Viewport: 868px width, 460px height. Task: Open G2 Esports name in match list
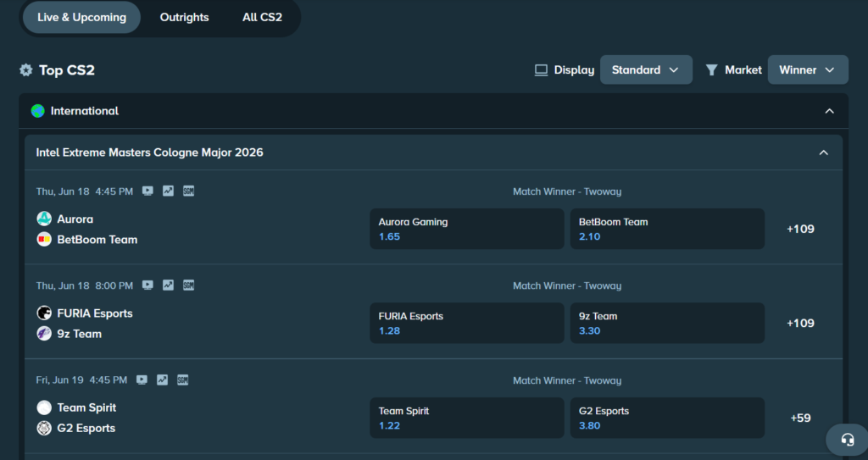(86, 428)
